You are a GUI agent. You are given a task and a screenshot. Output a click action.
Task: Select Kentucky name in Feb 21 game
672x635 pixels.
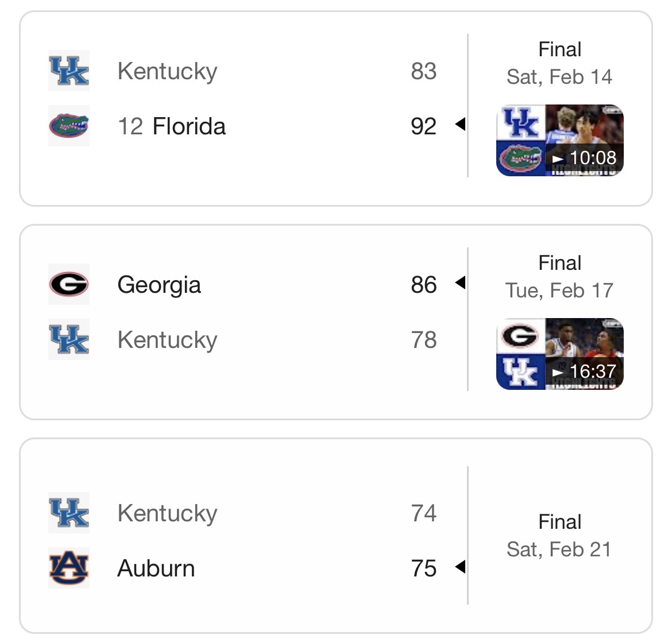[167, 513]
